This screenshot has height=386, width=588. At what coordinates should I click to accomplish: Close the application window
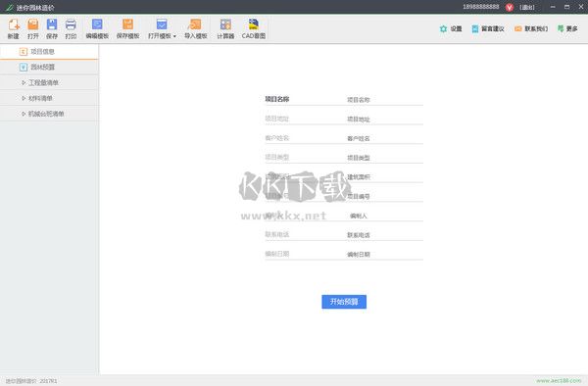click(x=580, y=7)
